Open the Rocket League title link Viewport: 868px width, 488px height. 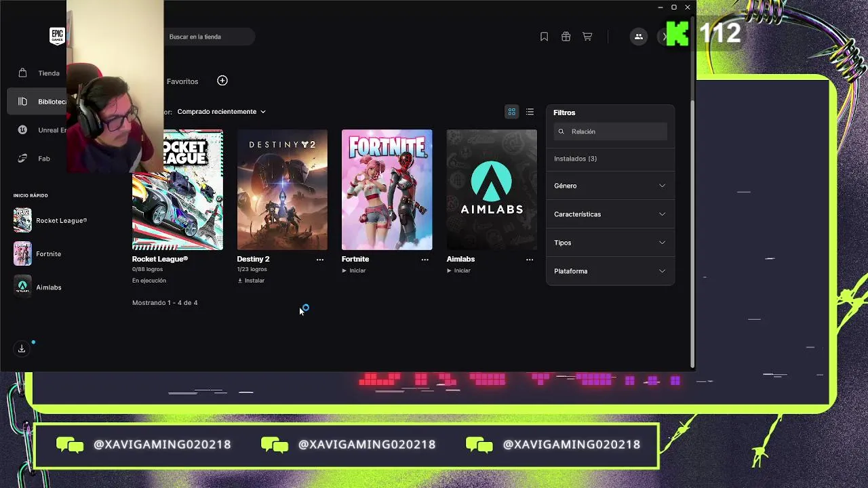pyautogui.click(x=160, y=259)
